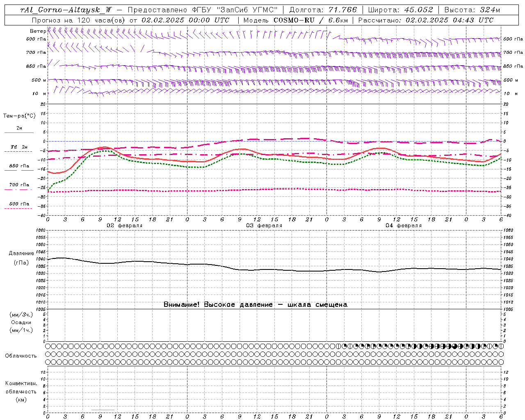Click the 2м temperature legend entry
The width and height of the screenshot is (525, 420).
tap(19, 128)
